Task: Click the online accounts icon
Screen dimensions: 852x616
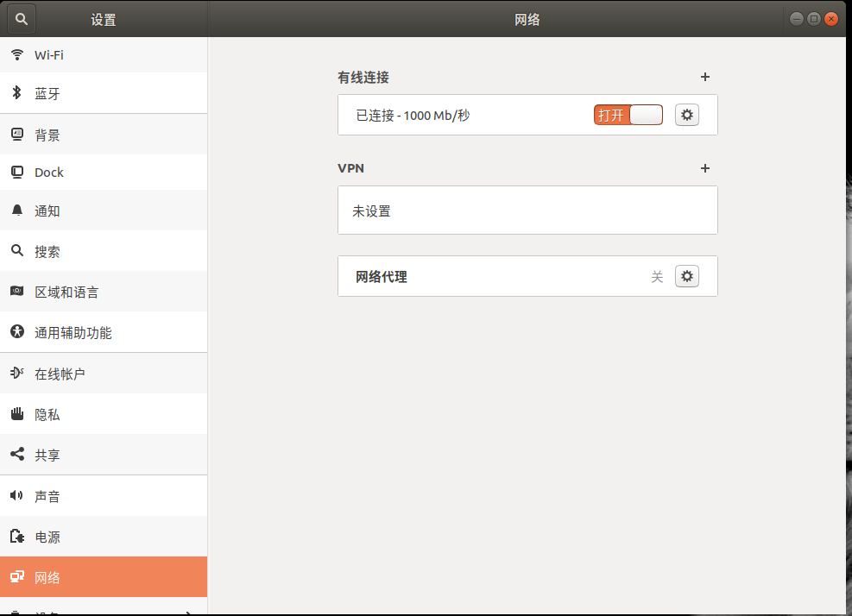Action: pos(17,373)
